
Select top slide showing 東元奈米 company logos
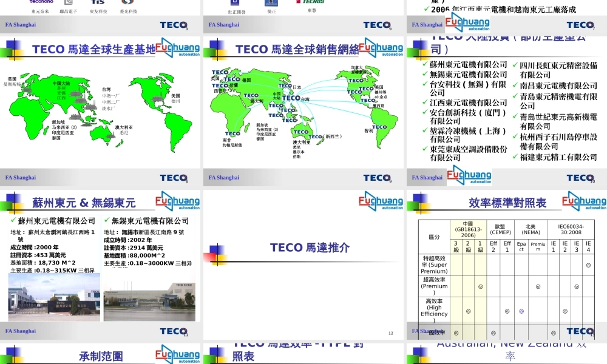tap(100, 16)
